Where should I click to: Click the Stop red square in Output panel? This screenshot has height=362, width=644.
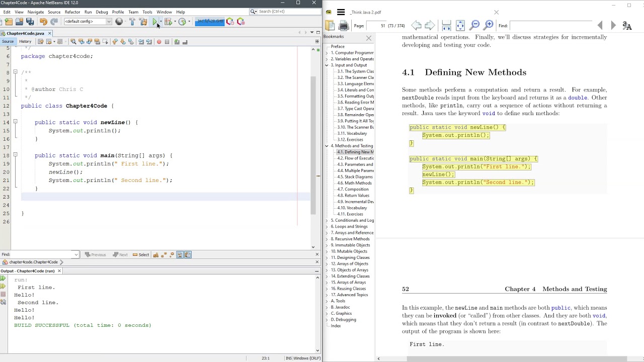click(x=3, y=294)
